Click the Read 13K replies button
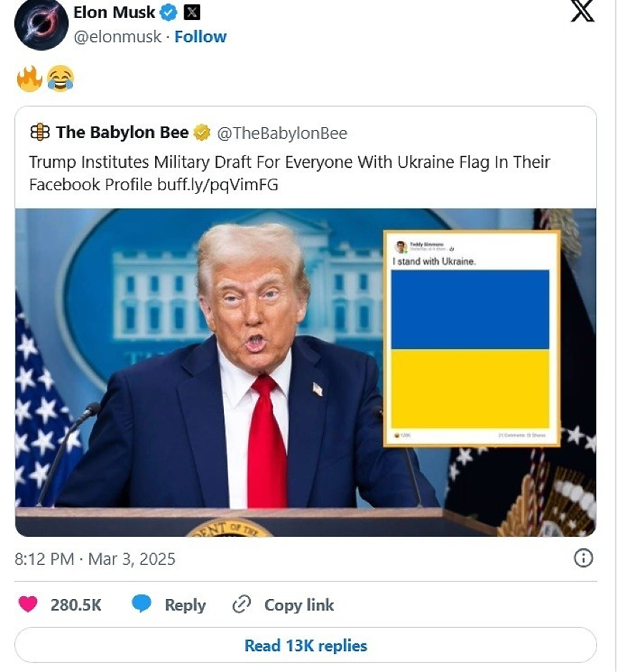Image resolution: width=617 pixels, height=672 pixels. (305, 645)
